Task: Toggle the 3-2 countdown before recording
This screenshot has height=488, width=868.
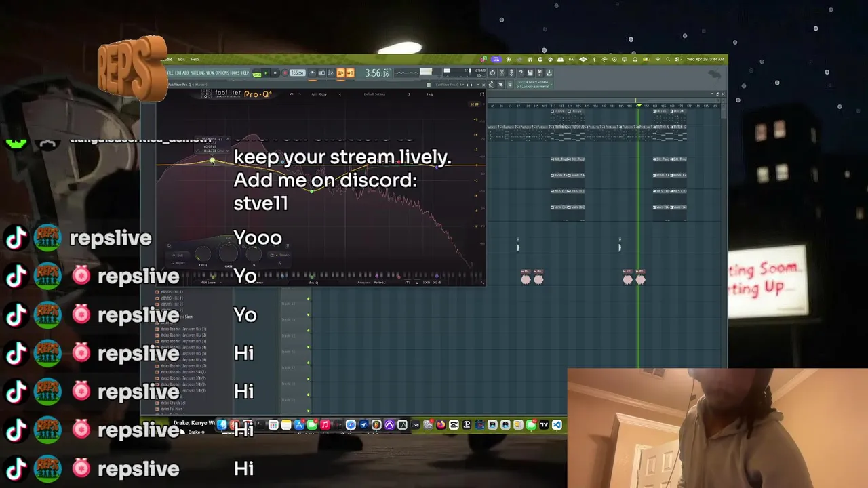Action: coord(331,73)
